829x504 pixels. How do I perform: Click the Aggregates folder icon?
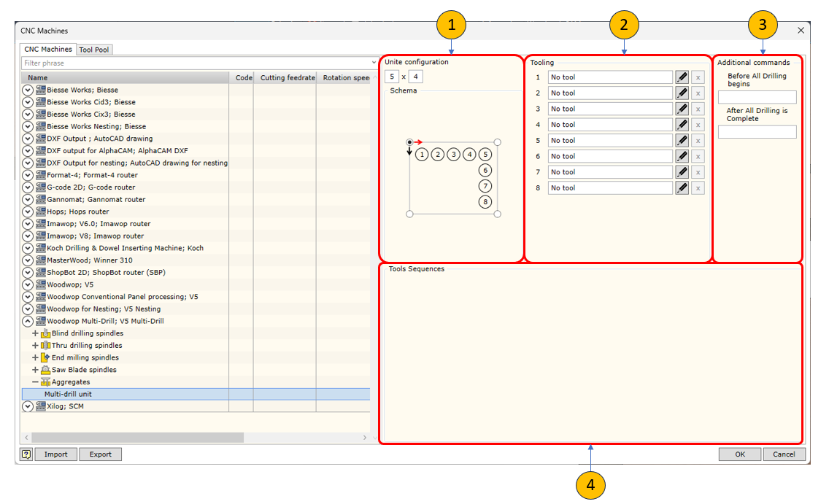(x=45, y=382)
